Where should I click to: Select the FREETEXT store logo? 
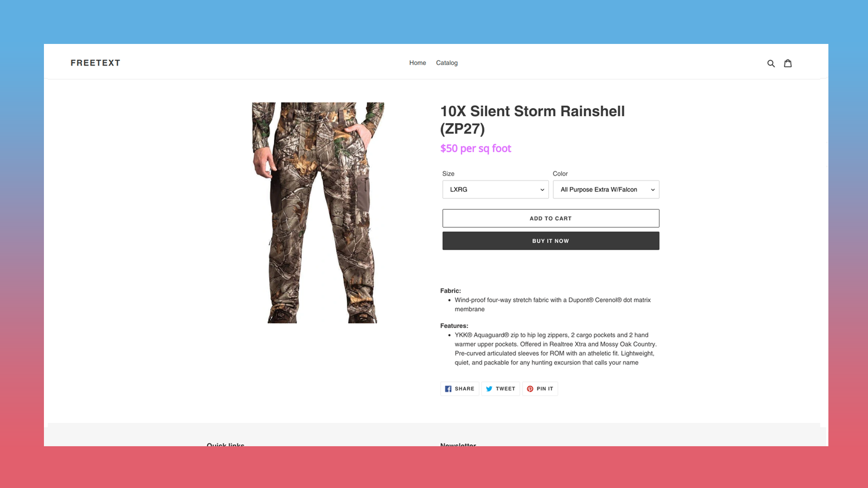coord(95,63)
